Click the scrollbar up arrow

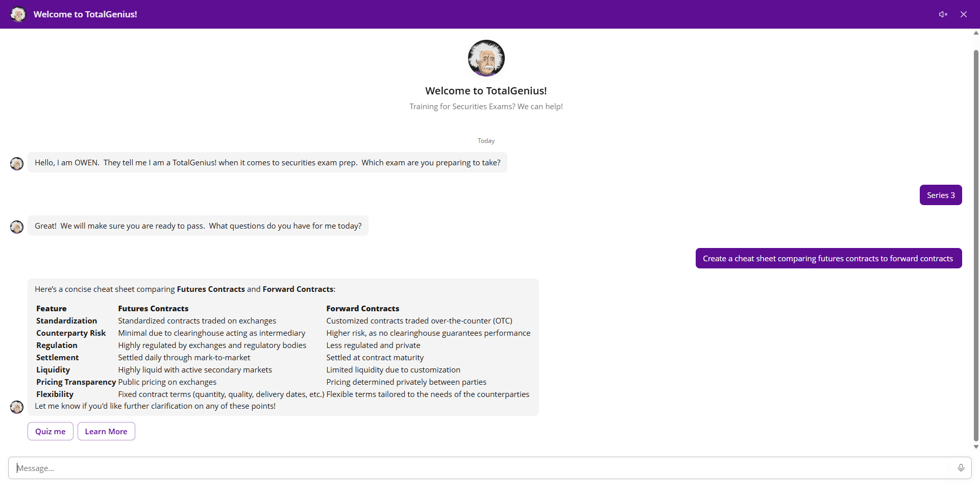(x=976, y=33)
